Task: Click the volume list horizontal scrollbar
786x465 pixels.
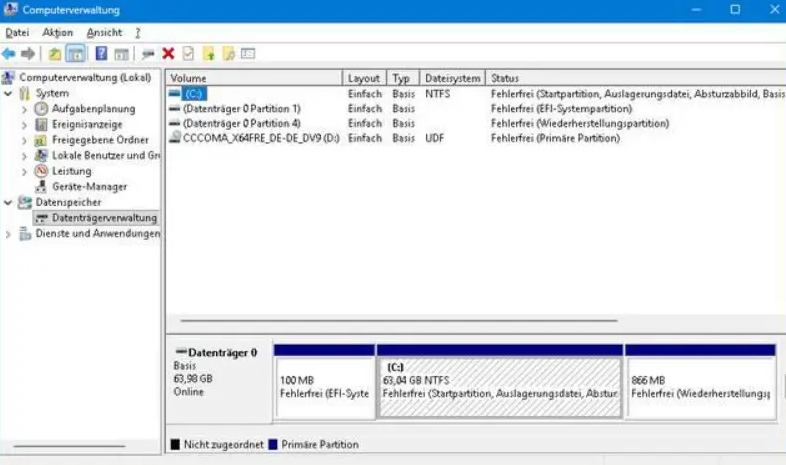Action: (x=399, y=320)
